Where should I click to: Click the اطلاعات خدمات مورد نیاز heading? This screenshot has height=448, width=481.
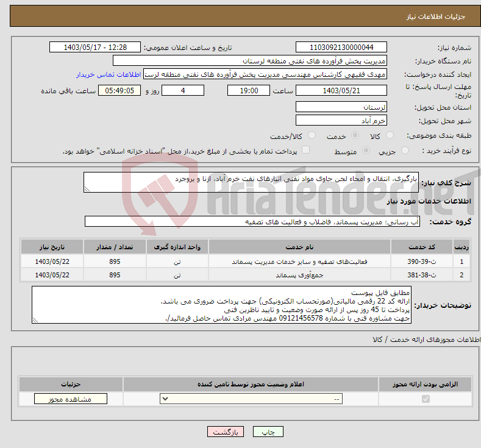[x=429, y=201]
